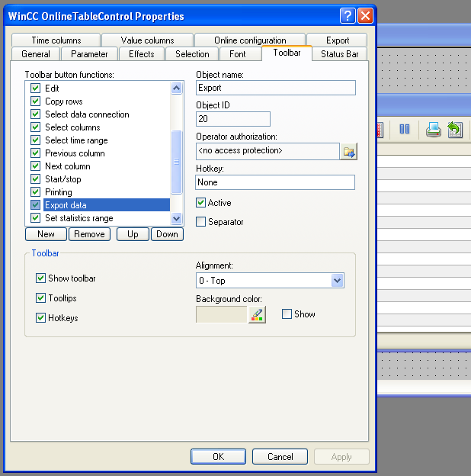
Task: Switch to the Status Bar tab
Action: 339,54
